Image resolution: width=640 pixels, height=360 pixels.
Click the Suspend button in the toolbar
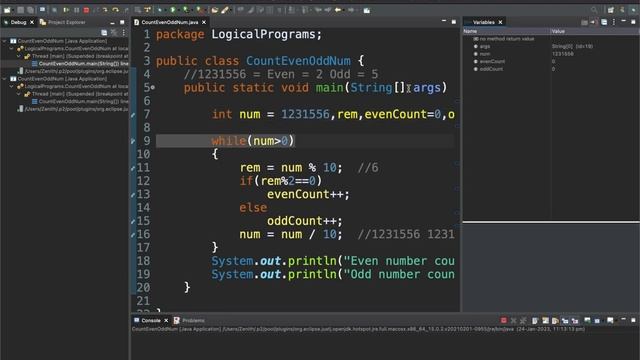coord(77,10)
